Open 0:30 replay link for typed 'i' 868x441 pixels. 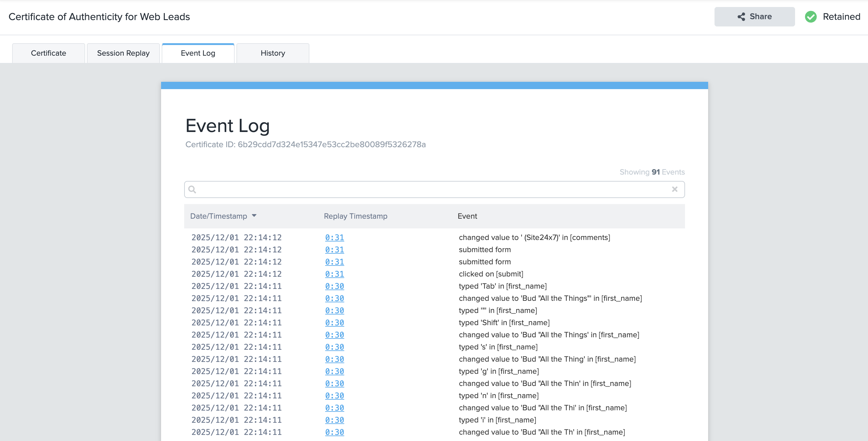[x=334, y=420]
